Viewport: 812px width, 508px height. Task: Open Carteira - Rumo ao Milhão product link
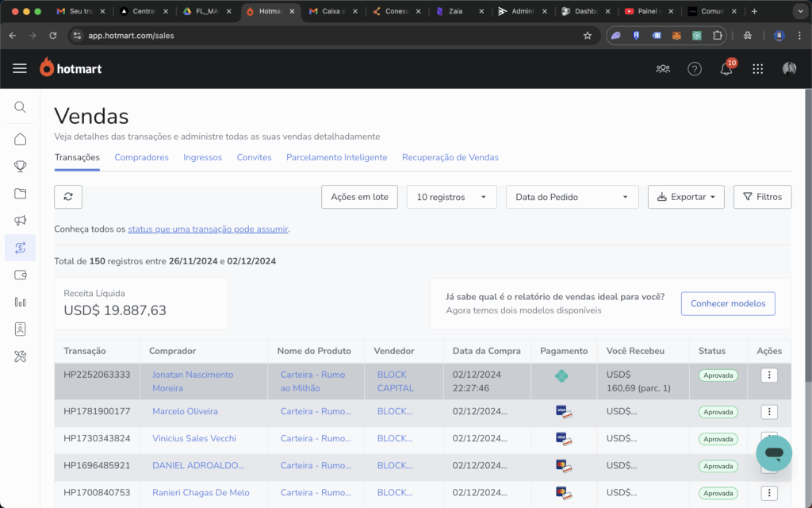(312, 381)
